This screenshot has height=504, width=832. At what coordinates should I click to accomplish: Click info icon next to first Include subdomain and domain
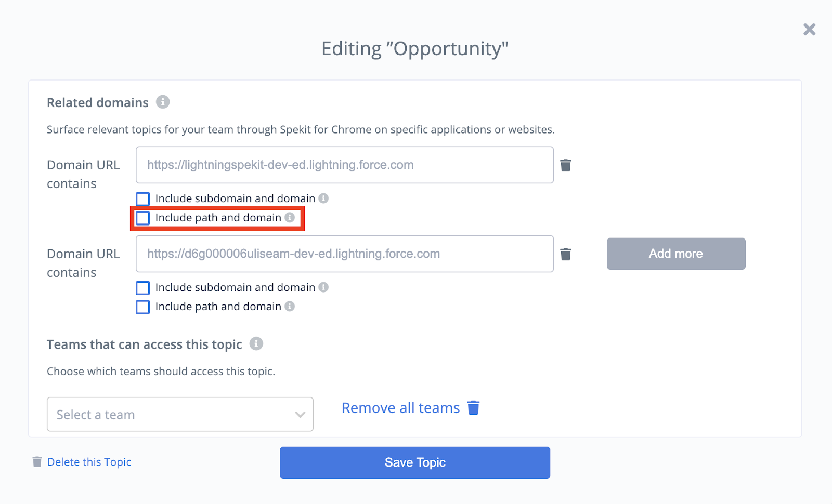click(x=323, y=198)
